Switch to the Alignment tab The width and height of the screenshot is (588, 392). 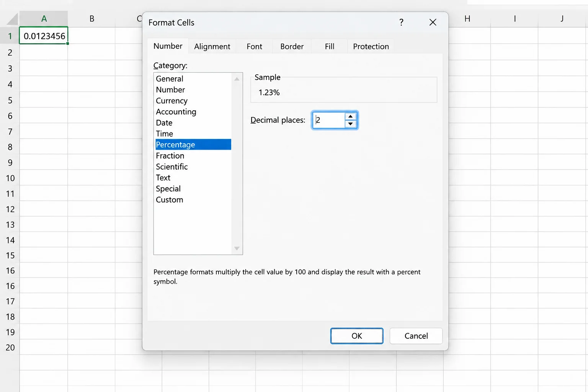coord(212,46)
